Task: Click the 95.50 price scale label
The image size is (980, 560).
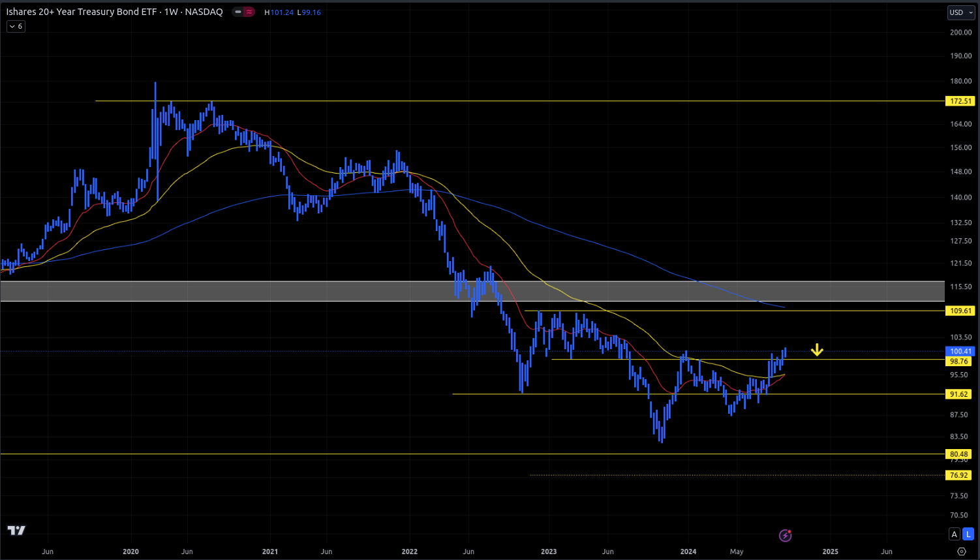Action: click(x=959, y=375)
